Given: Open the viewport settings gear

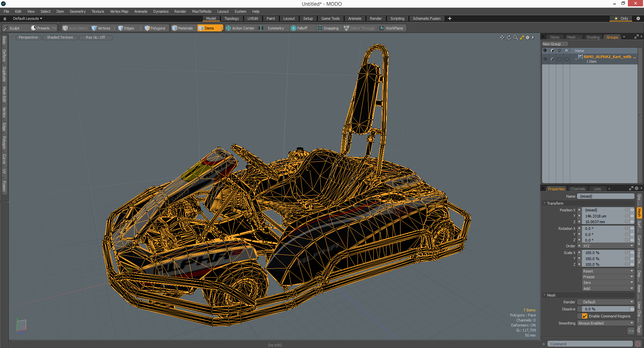Looking at the screenshot, I should pyautogui.click(x=528, y=38).
